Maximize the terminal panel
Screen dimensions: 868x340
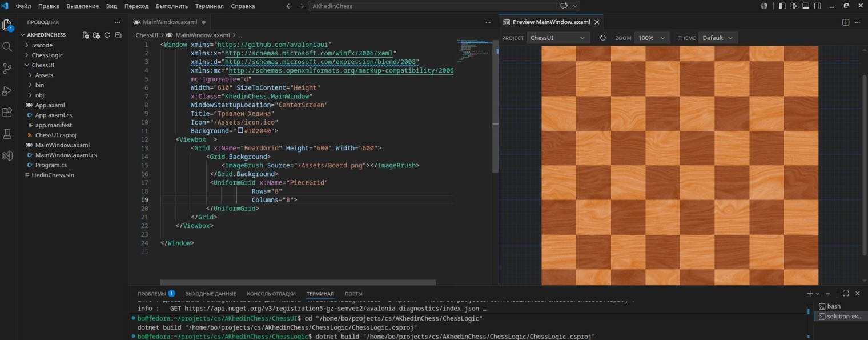pos(846,293)
